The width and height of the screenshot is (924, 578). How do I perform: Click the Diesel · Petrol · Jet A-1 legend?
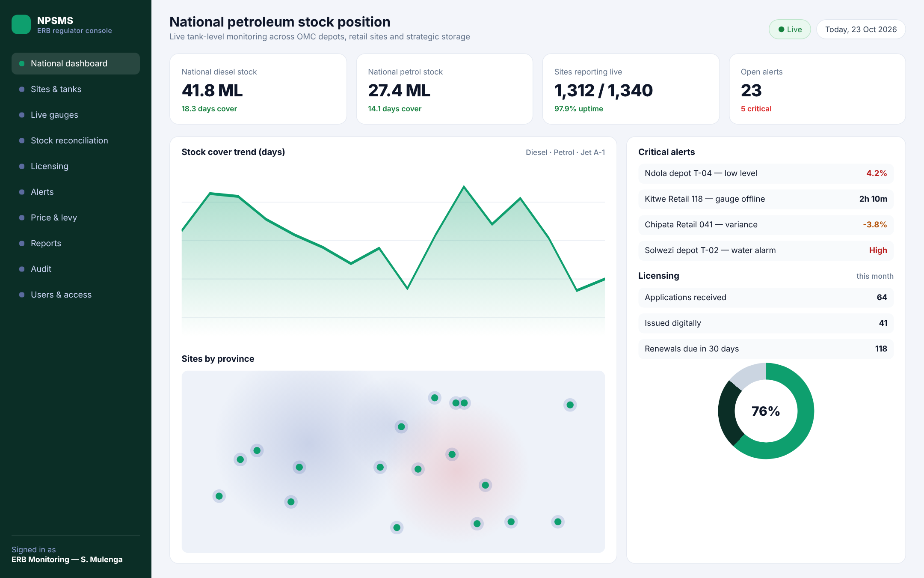point(565,152)
